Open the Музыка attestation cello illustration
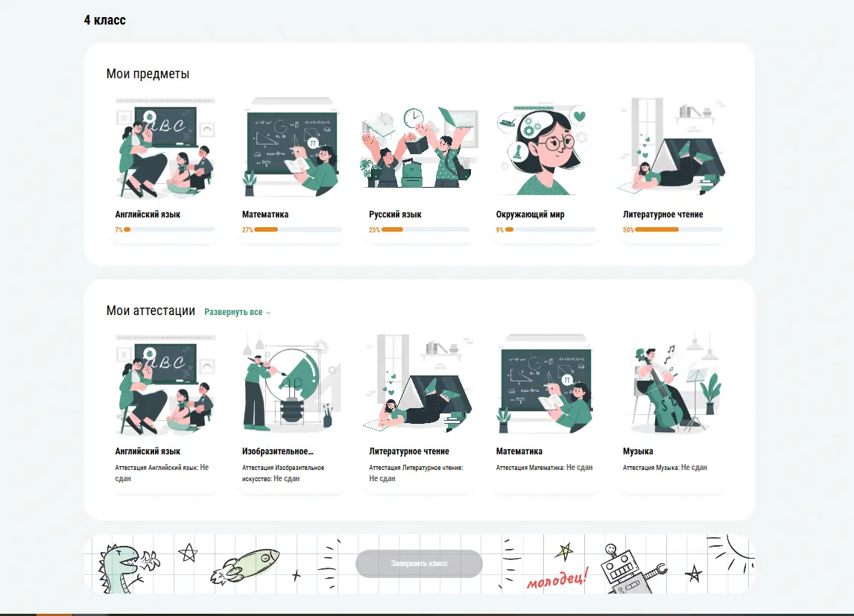Viewport: 854px width, 616px height. click(x=673, y=385)
